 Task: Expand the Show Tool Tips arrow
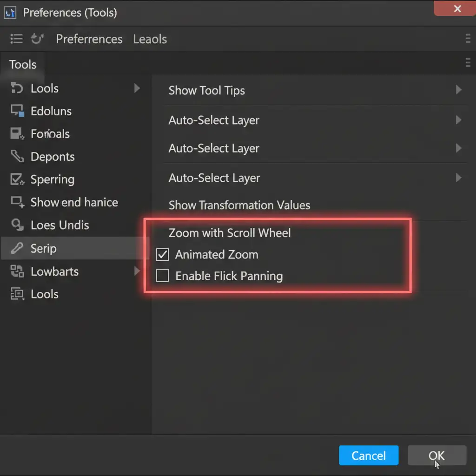pos(458,90)
